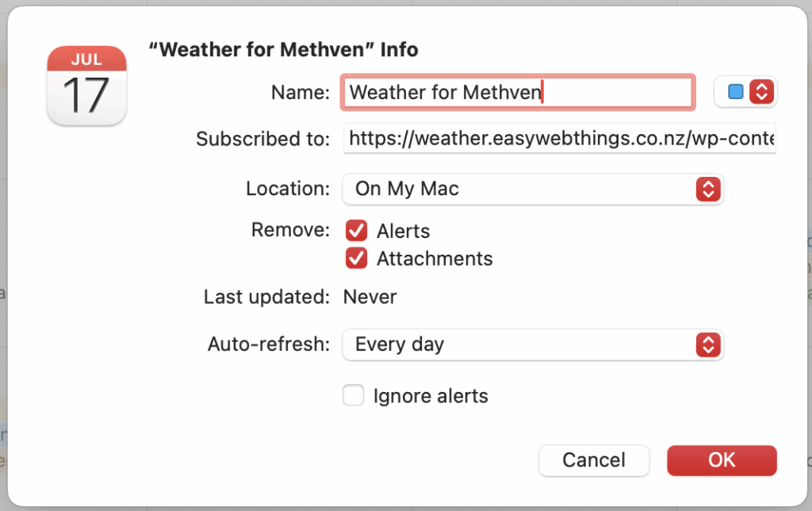Click the red chevron icon on Location popup

707,189
